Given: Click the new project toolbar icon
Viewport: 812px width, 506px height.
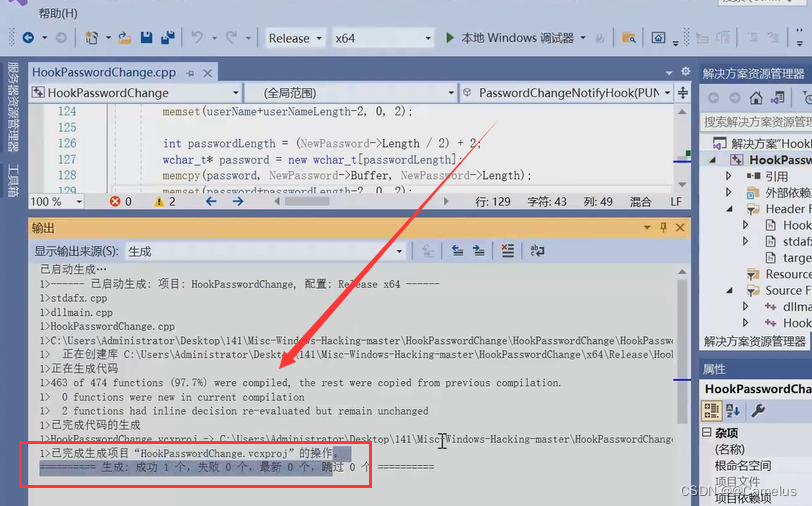Looking at the screenshot, I should click(x=92, y=38).
